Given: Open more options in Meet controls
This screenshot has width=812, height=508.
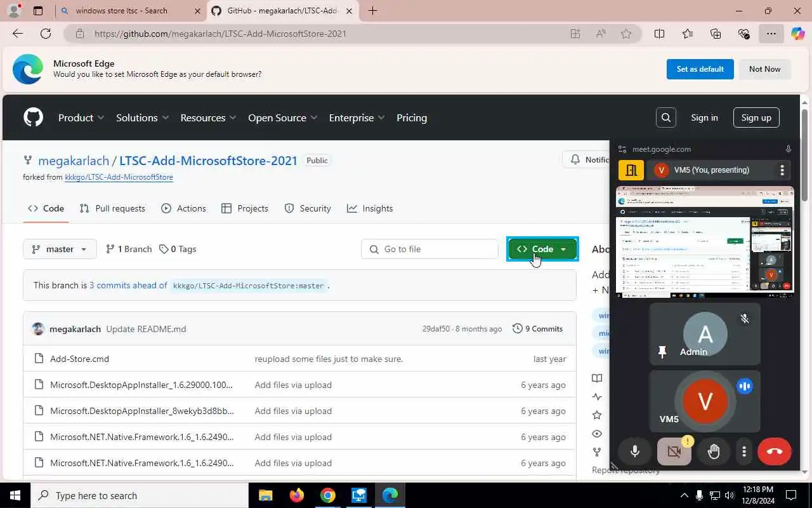Looking at the screenshot, I should point(744,451).
